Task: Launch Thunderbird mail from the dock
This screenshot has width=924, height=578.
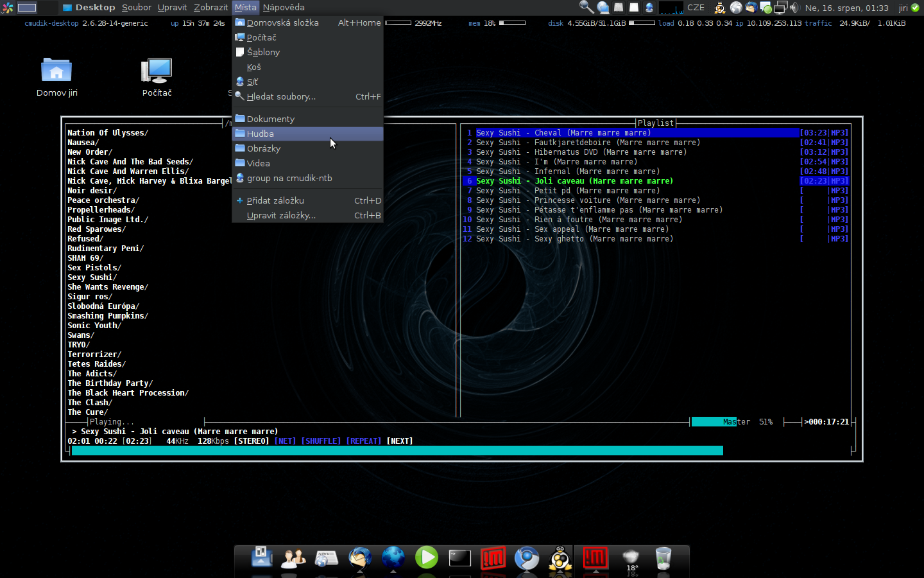Action: (360, 557)
